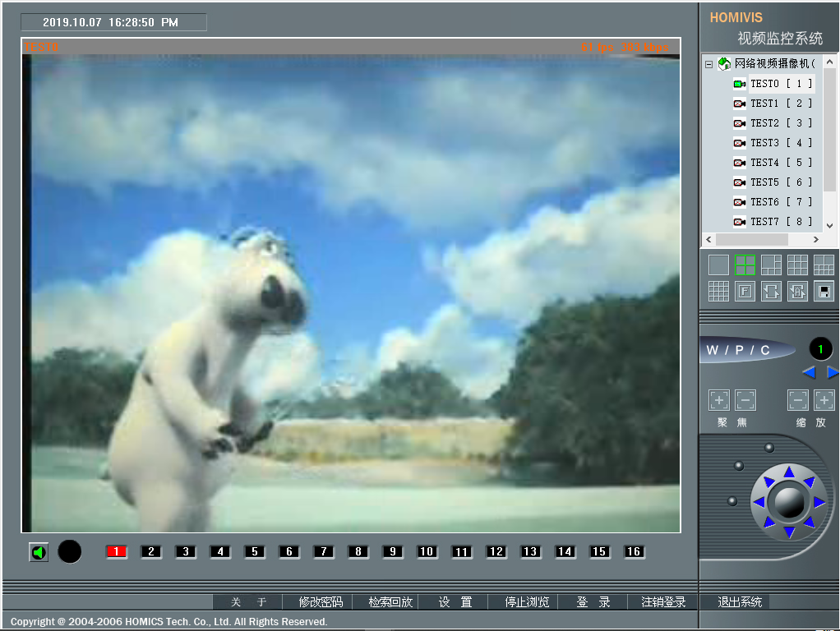Viewport: 840px width, 631px height.
Task: Increase preset number with right blue arrow
Action: (x=833, y=371)
